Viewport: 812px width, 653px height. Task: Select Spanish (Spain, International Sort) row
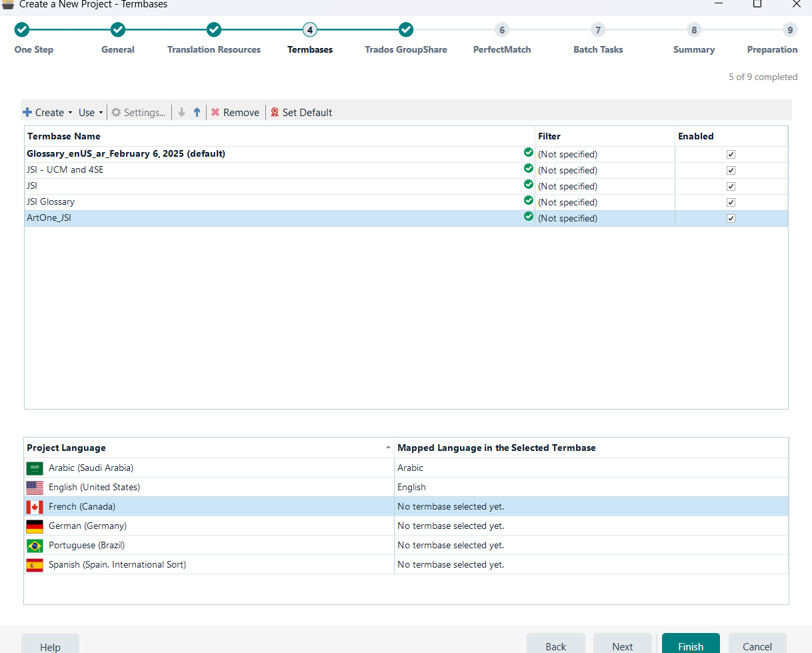pos(406,565)
